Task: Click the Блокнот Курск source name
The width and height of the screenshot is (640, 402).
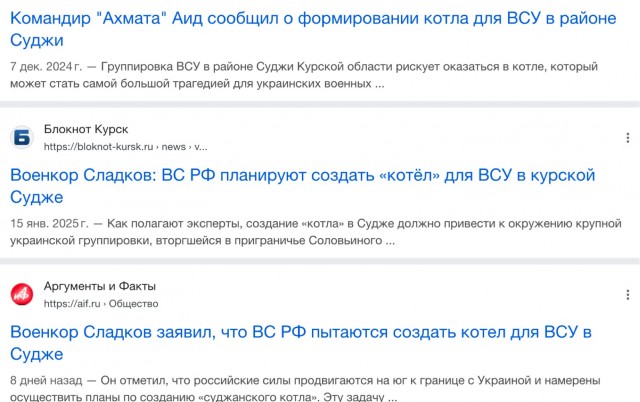Action: click(86, 129)
